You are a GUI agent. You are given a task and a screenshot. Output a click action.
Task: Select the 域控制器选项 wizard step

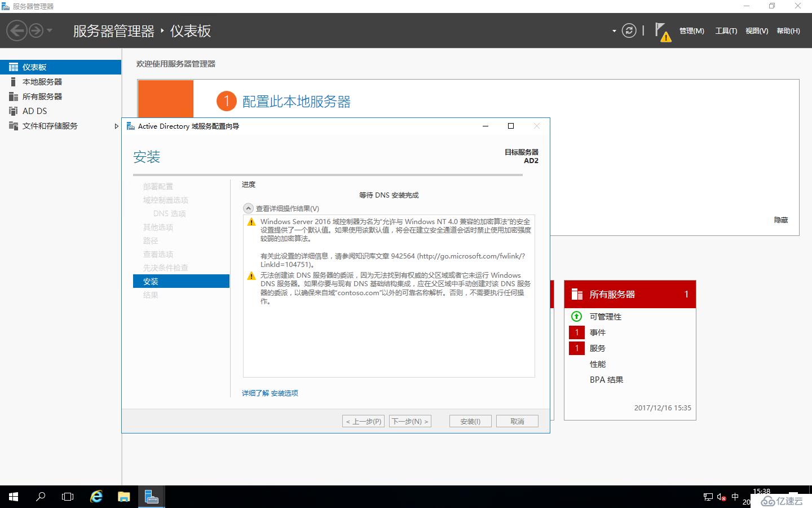(x=166, y=200)
